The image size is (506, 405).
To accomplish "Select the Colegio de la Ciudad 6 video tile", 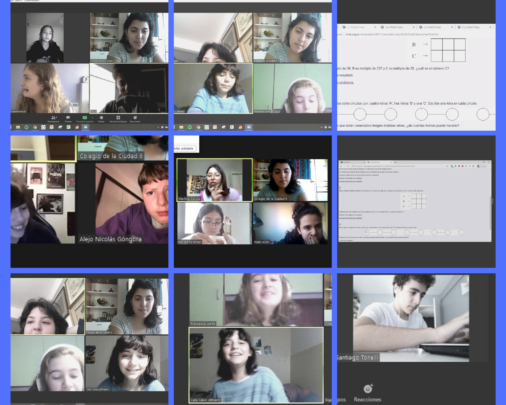I will 123,148.
